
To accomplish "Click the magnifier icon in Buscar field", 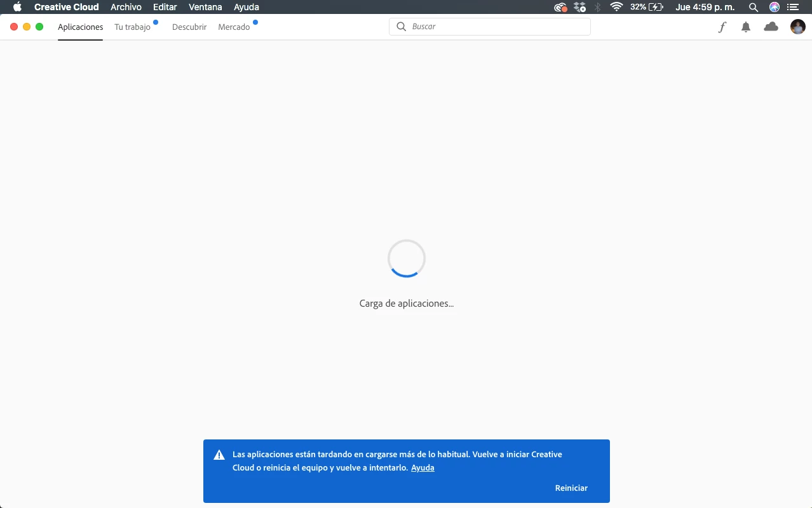I will [401, 27].
